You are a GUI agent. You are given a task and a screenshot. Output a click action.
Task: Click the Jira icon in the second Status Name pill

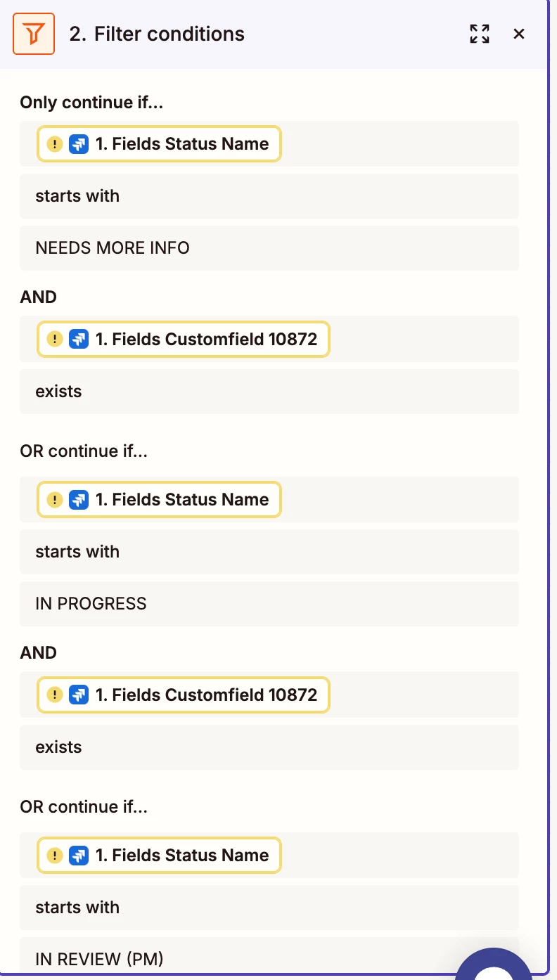coord(78,500)
